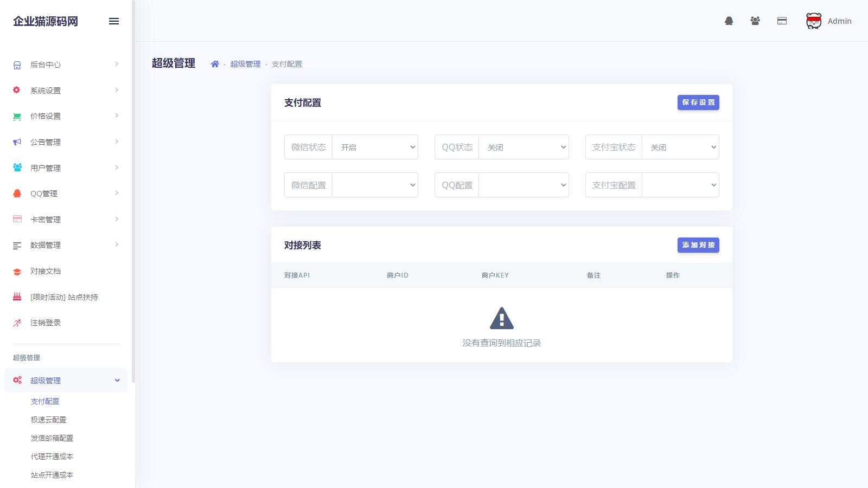868x488 pixels.
Task: Expand 系统设置 submenu chevron
Action: pyautogui.click(x=117, y=90)
